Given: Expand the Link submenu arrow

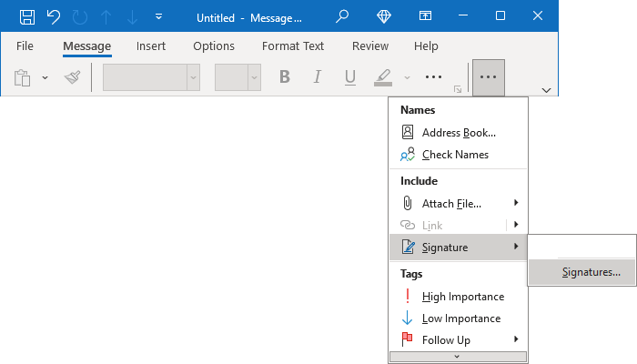Looking at the screenshot, I should coord(516,225).
